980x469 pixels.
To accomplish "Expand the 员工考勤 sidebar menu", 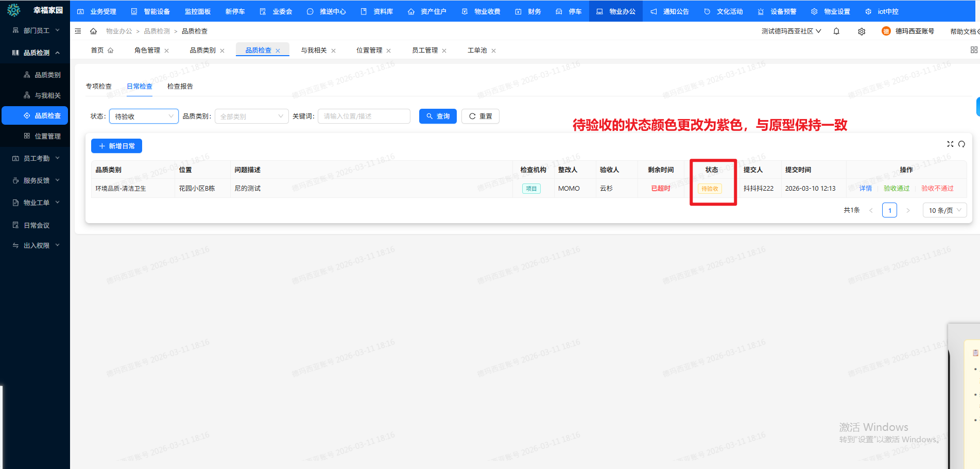I will pyautogui.click(x=36, y=158).
